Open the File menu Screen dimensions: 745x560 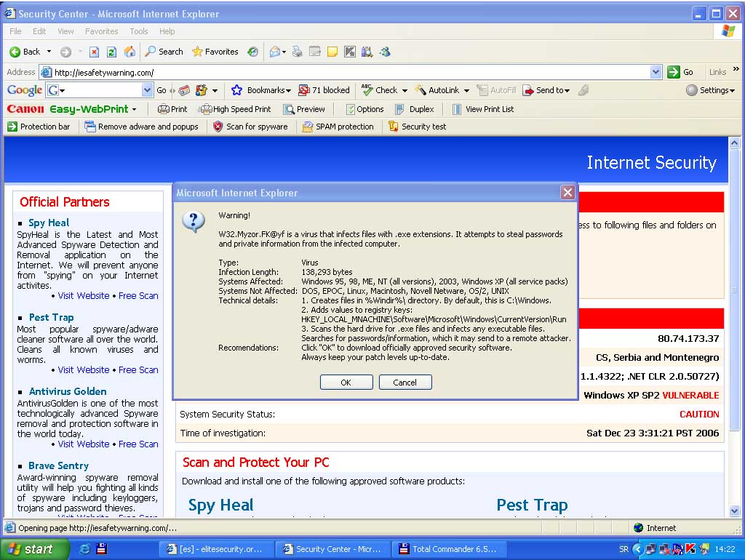[x=16, y=31]
